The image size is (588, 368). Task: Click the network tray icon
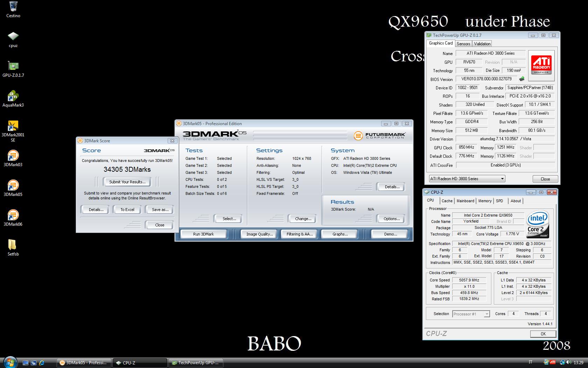(562, 362)
